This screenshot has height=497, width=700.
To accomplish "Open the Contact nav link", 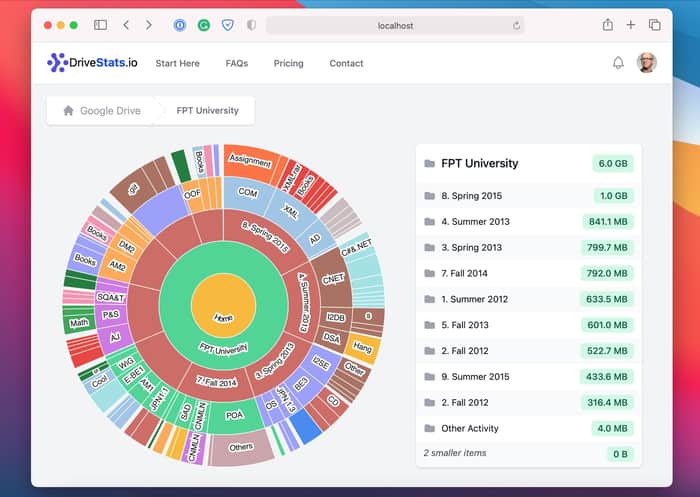I will tap(346, 63).
